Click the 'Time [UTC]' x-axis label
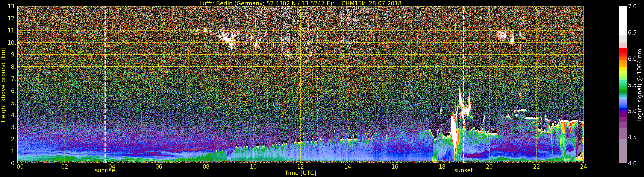The height and width of the screenshot is (177, 644). (300, 173)
